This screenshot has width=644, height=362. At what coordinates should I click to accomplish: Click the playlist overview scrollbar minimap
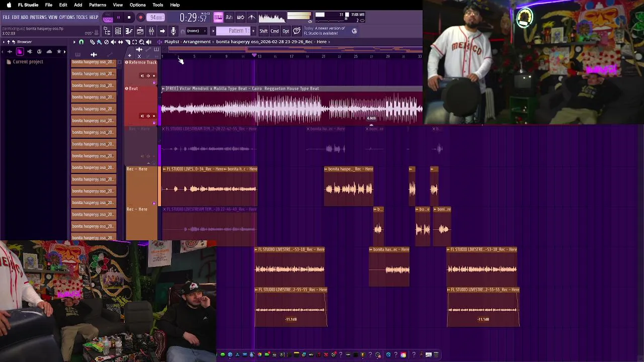(x=295, y=49)
